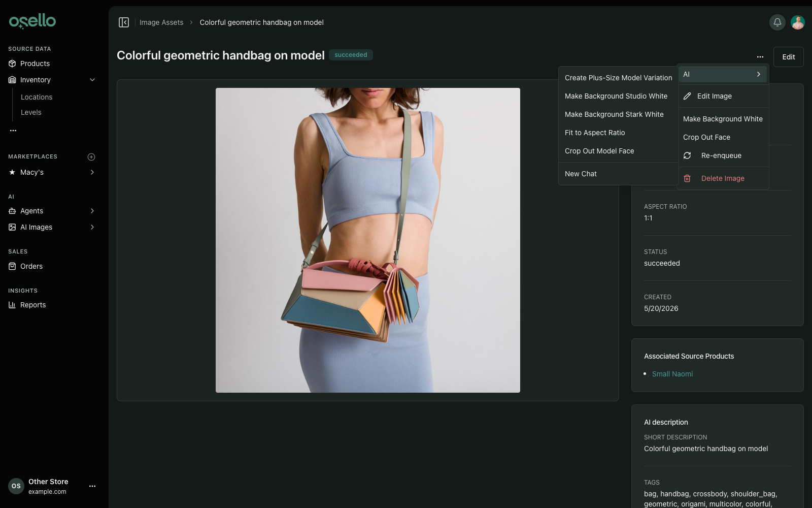This screenshot has width=812, height=508.
Task: Open the AI submenu arrow
Action: pos(759,74)
